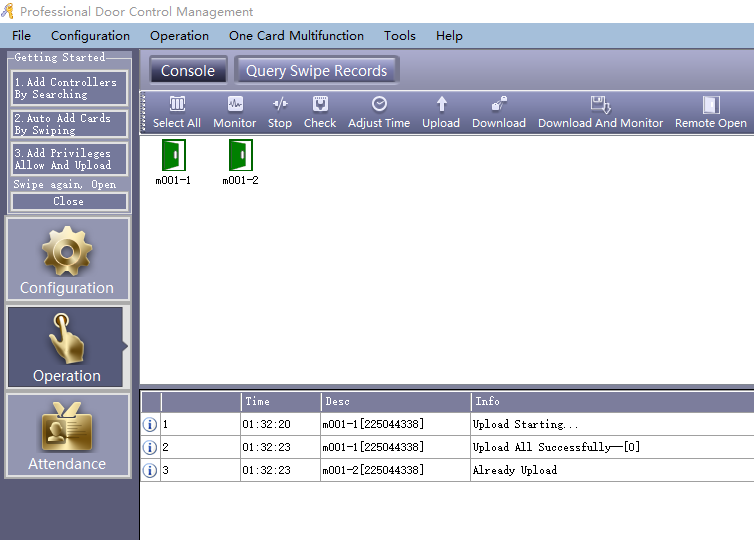Start monitoring with the Monitor icon
The width and height of the screenshot is (754, 540).
pos(235,113)
